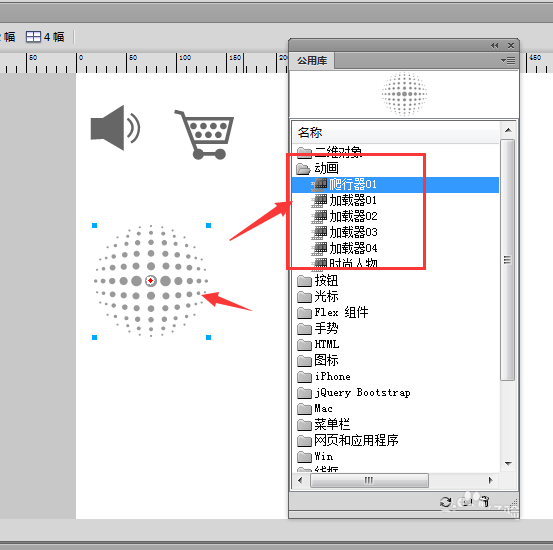Image resolution: width=553 pixels, height=550 pixels.
Task: Open the 菜单栏 folder
Action: (323, 424)
